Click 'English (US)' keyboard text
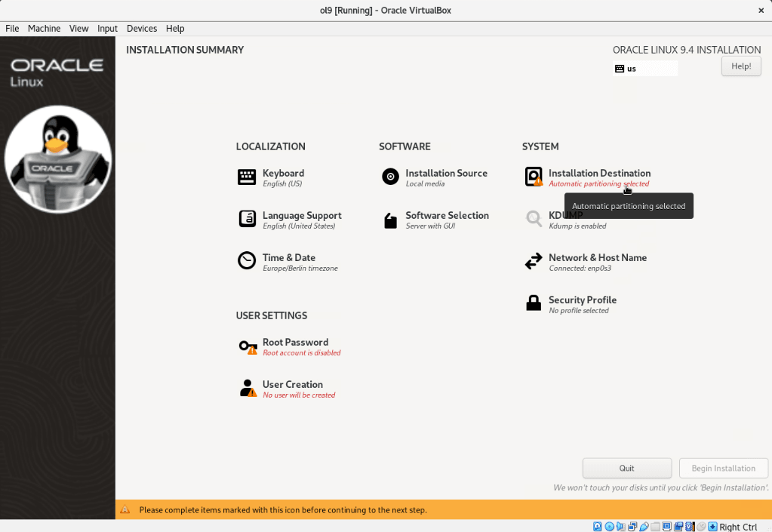Screen dimensions: 772x532 coord(282,183)
